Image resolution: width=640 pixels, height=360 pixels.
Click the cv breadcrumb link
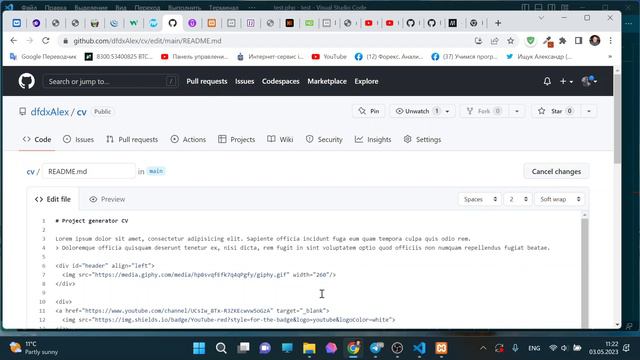click(x=31, y=171)
